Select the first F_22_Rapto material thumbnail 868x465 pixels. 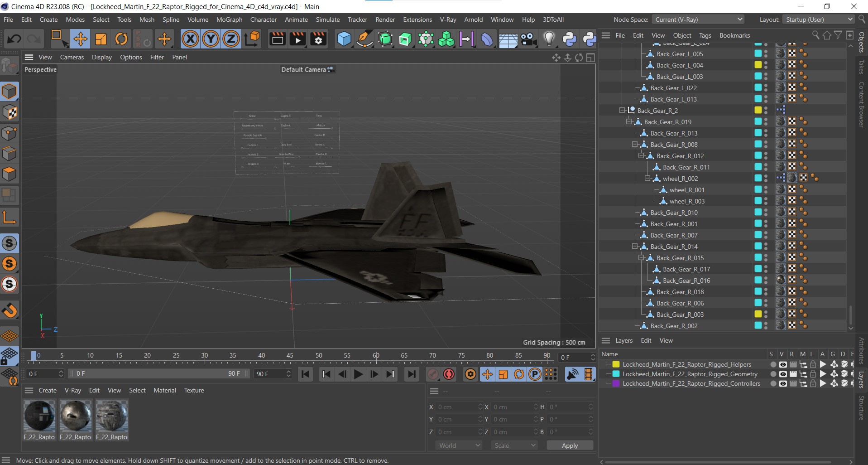tap(39, 415)
